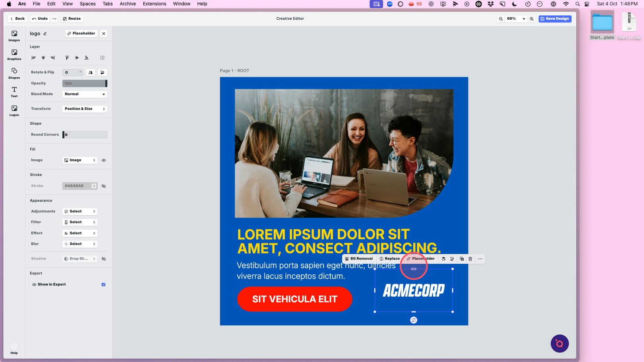Click the rotate handle below the logo
The height and width of the screenshot is (362, 644).
(x=414, y=320)
